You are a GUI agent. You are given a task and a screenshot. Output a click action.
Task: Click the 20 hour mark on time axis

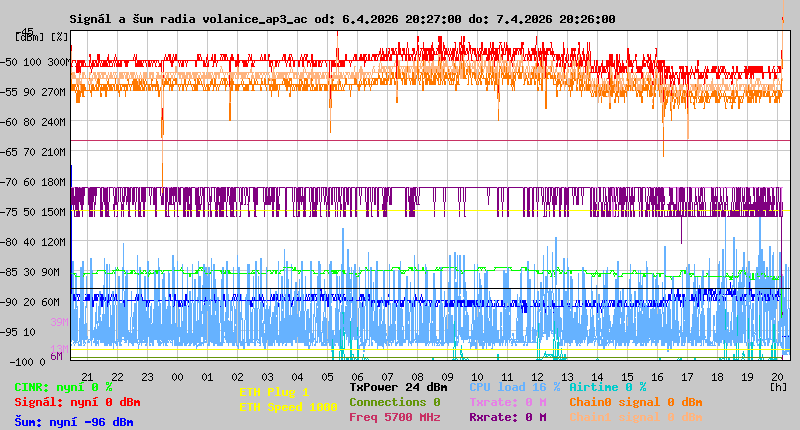click(x=777, y=376)
